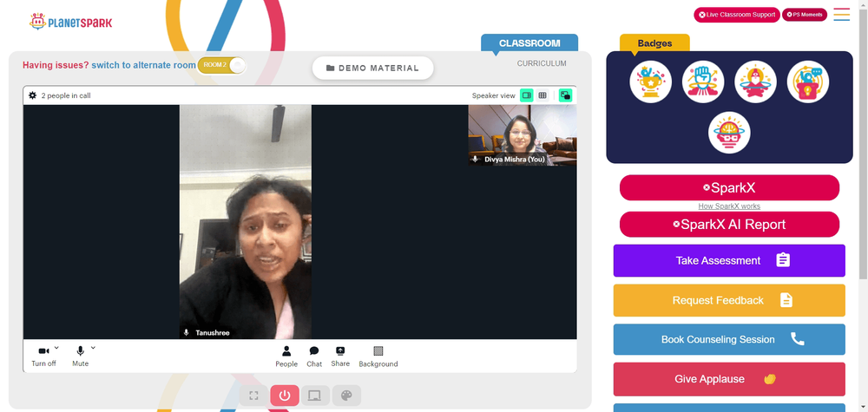Open Live Classroom Support

pyautogui.click(x=737, y=15)
